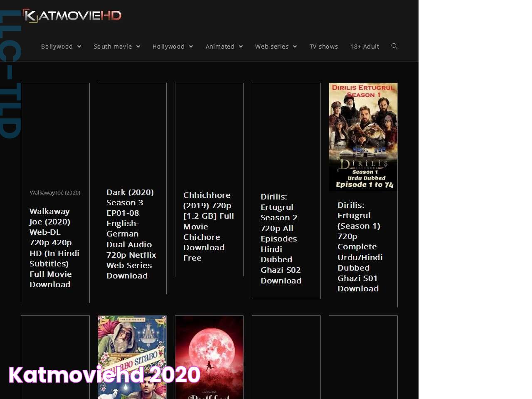This screenshot has height=399, width=532.
Task: Expand the Animated dropdown arrow
Action: click(x=241, y=47)
